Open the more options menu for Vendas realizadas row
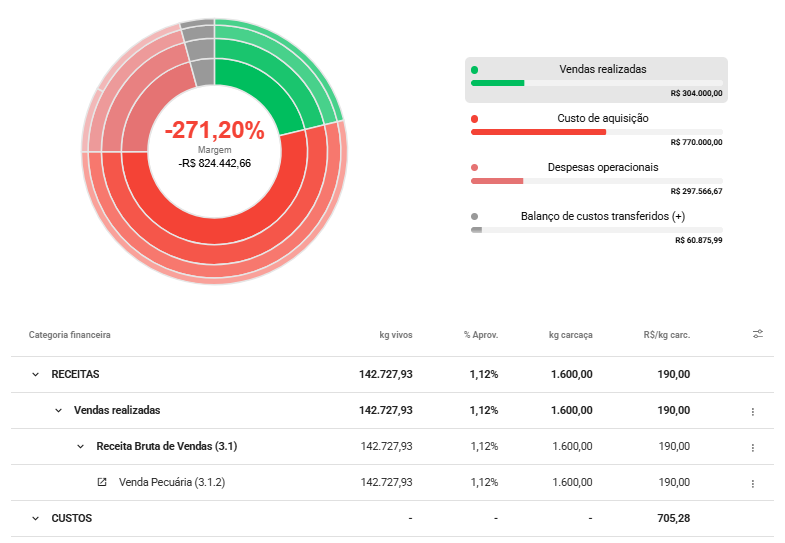Viewport: 785px width, 543px height. click(752, 411)
